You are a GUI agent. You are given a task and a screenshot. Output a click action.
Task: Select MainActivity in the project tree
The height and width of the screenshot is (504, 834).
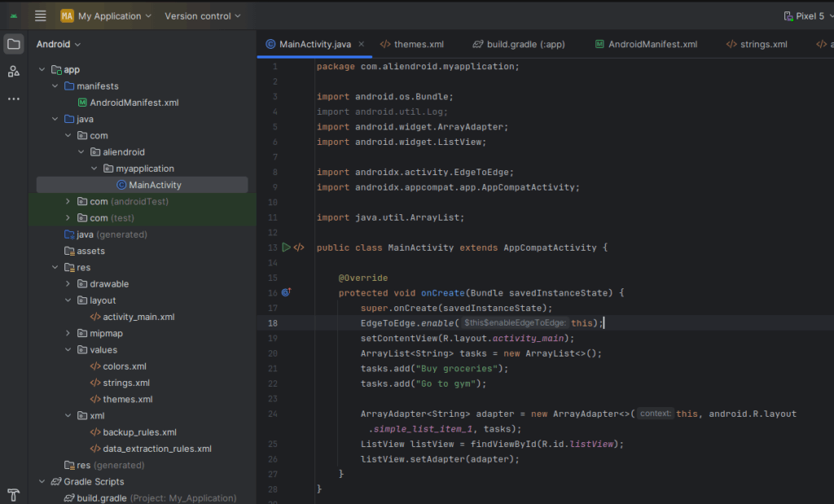coord(149,185)
